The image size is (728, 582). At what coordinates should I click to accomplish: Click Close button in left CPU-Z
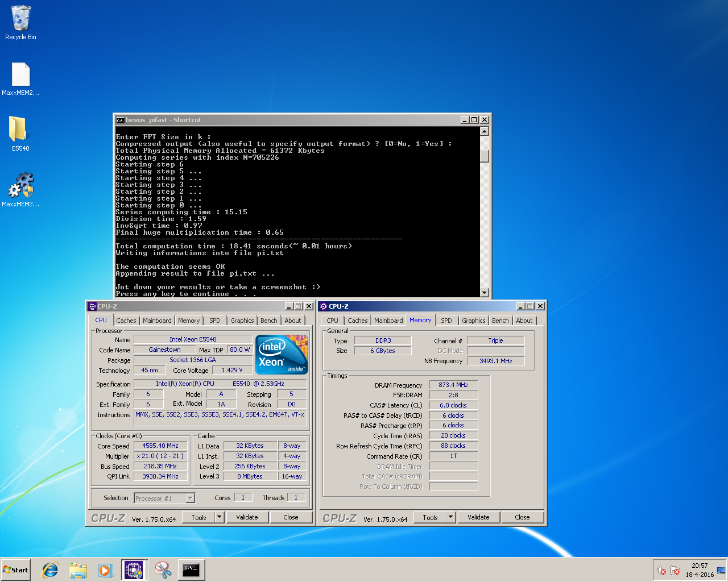[x=291, y=517]
